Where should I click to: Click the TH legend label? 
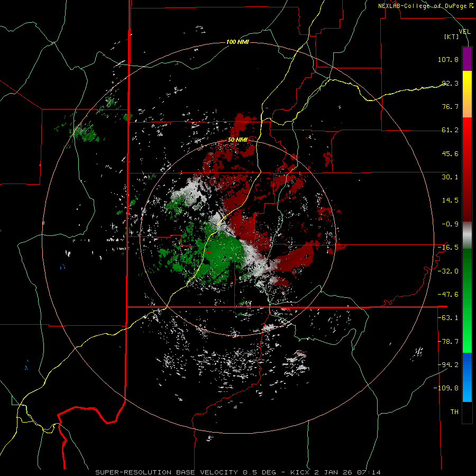coord(454,412)
